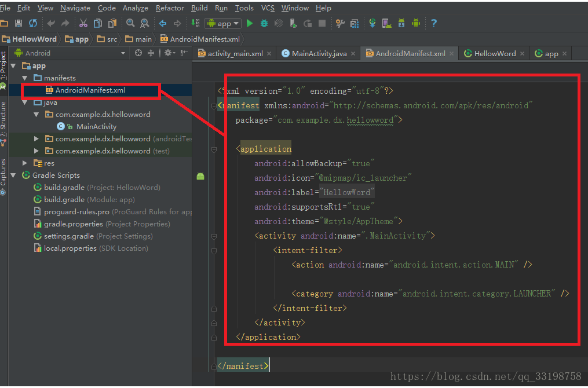
Task: Open the VCS menu
Action: pos(268,8)
